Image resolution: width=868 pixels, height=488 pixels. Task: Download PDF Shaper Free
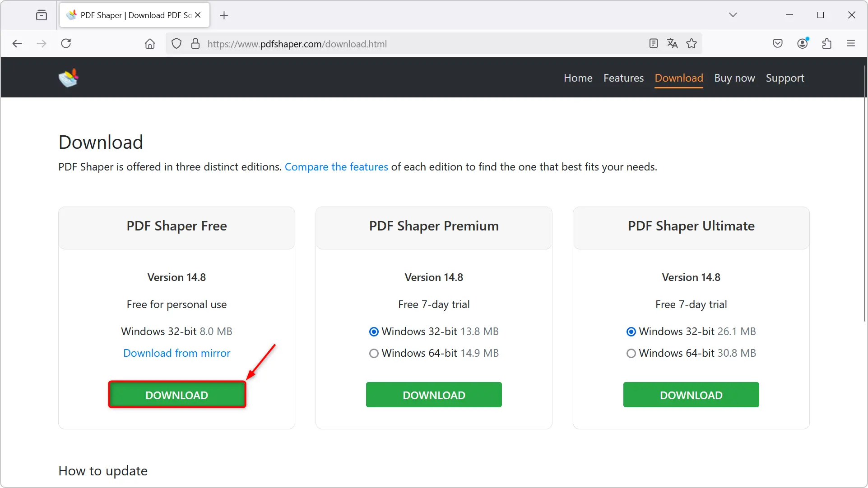tap(177, 395)
